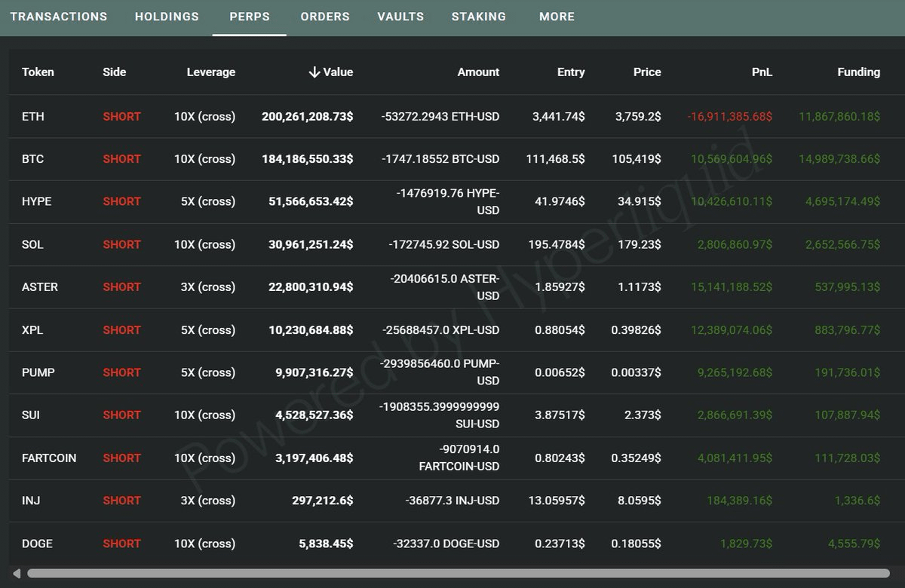The height and width of the screenshot is (588, 905).
Task: Click the BTC funding 14,989,738.66$
Action: [839, 159]
